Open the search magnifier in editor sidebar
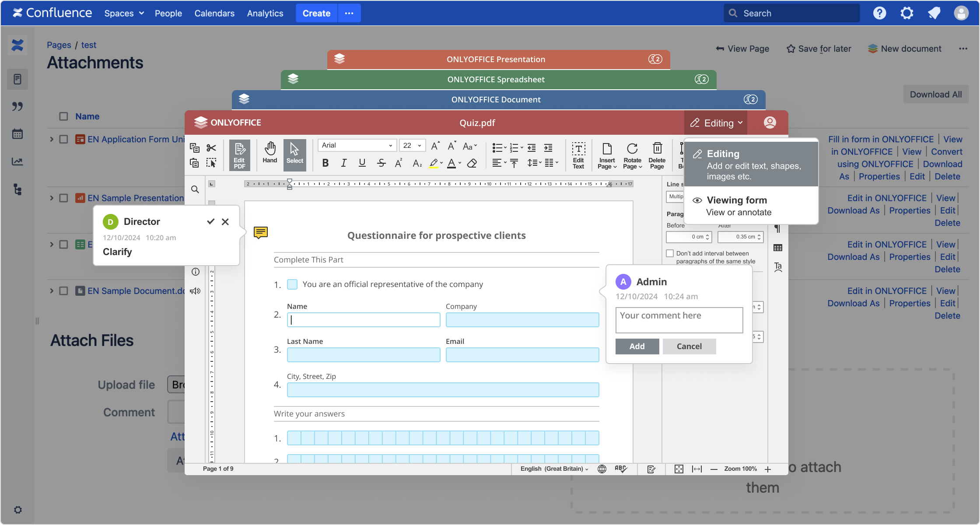 [x=195, y=189]
